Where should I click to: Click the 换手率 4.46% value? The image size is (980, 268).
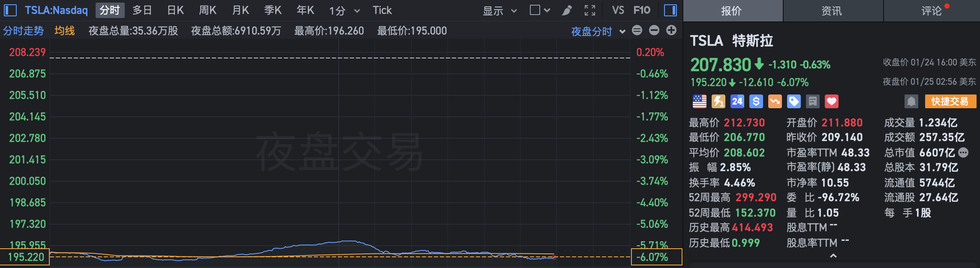point(740,183)
